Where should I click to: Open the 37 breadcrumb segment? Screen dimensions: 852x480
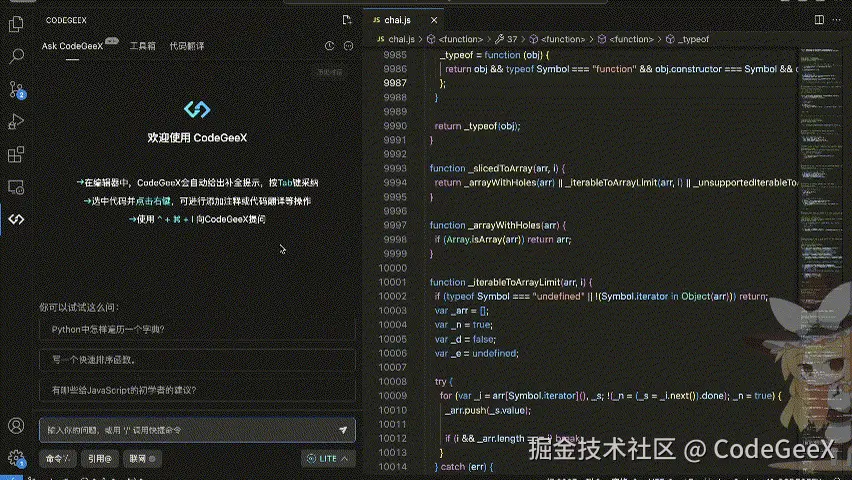[506, 39]
